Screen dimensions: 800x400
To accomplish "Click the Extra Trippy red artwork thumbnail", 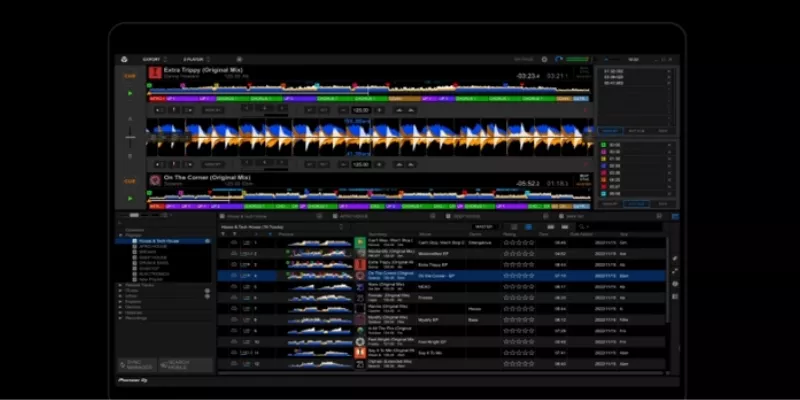I will pyautogui.click(x=155, y=72).
